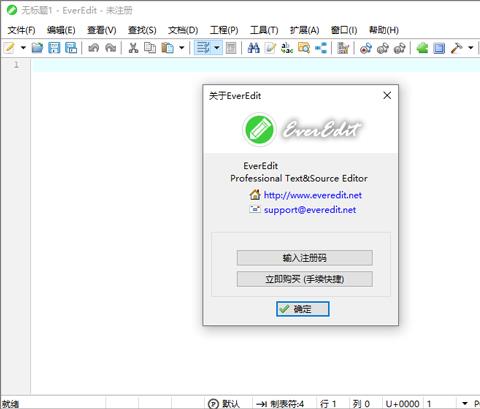Click the Find binoculars icon

[254, 48]
